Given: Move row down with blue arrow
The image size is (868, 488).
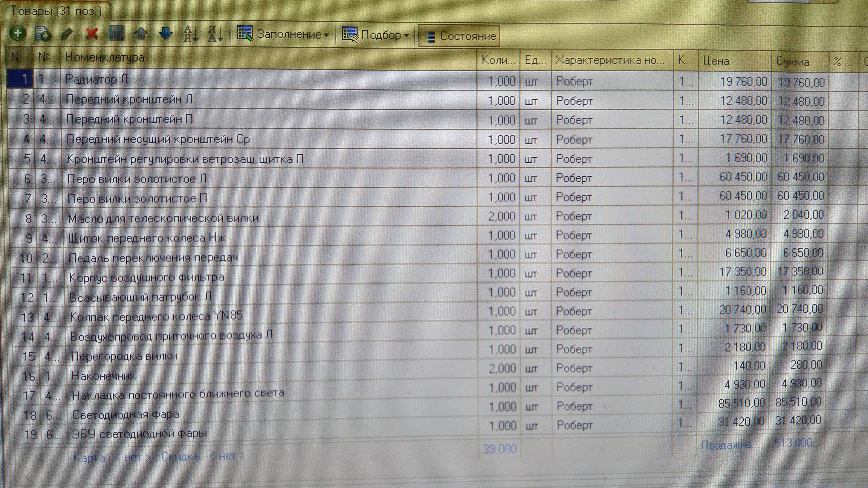Looking at the screenshot, I should (x=166, y=34).
